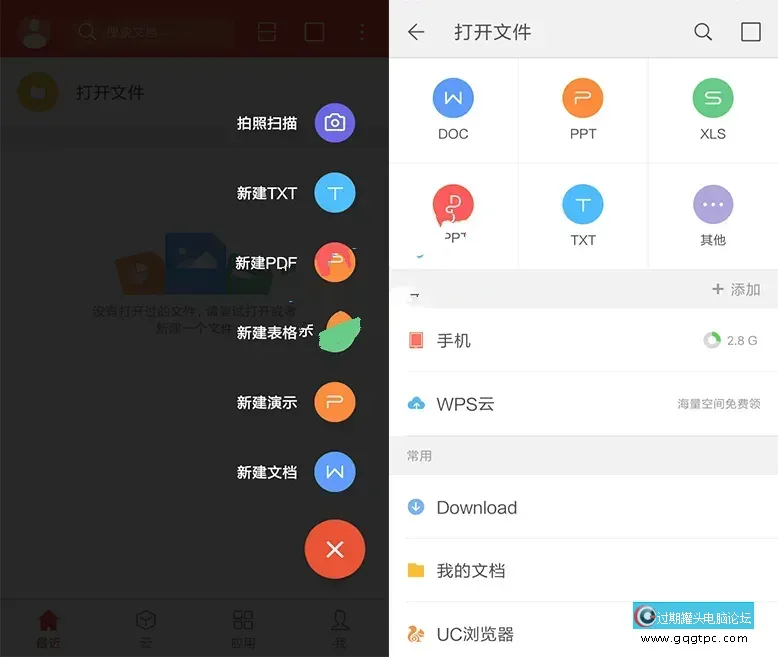Viewport: 778px width, 657px height.
Task: Tap the blue download arrow icon
Action: 416,507
